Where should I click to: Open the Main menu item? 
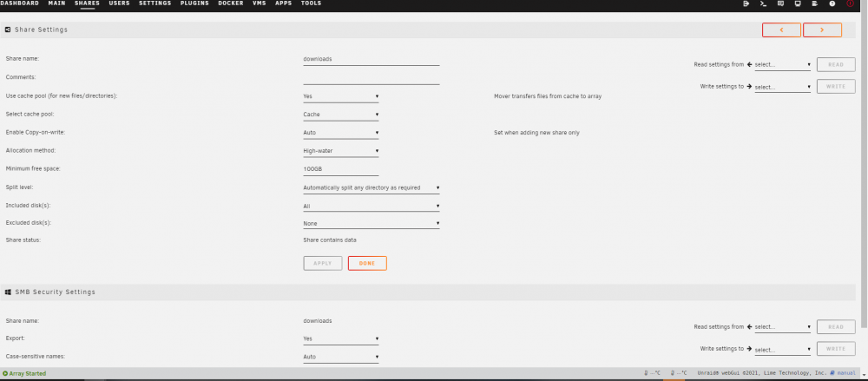[56, 3]
